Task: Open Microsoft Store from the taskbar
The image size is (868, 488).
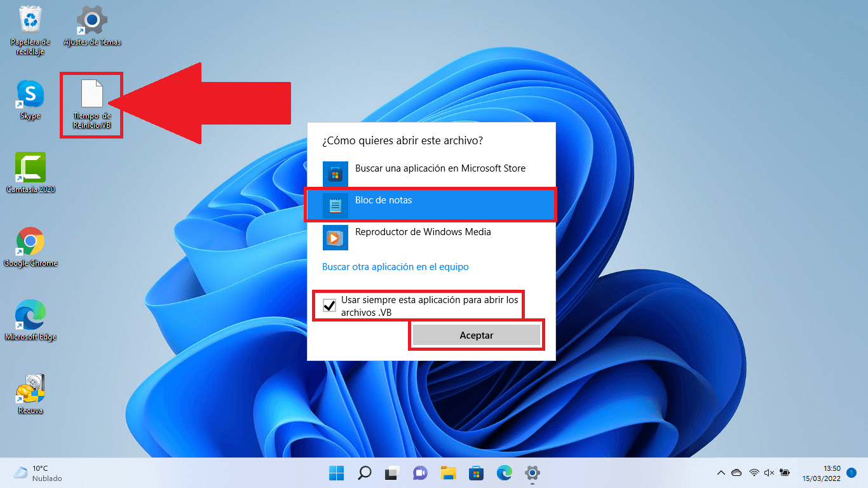Action: click(x=477, y=473)
